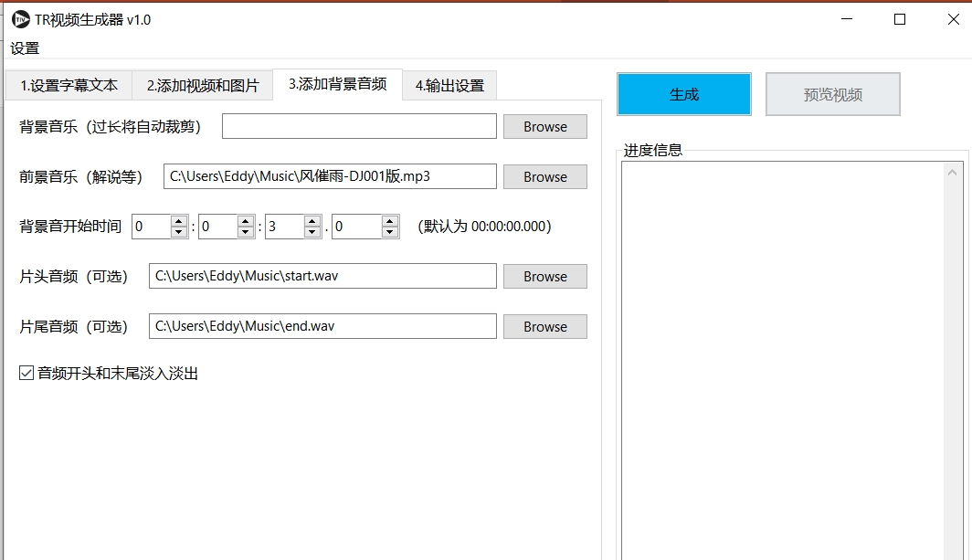Click the scroll up arrow in 进度信息
This screenshot has height=560, width=972.
(x=955, y=173)
